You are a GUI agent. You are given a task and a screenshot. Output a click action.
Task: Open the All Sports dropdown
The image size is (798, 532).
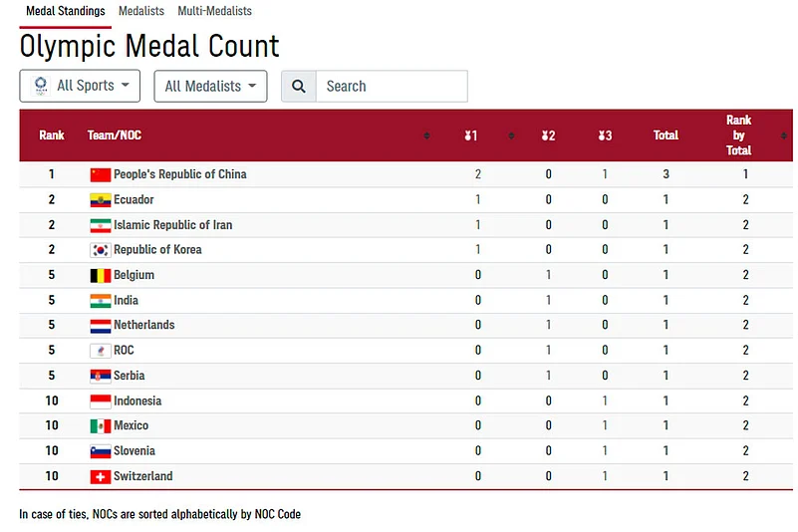click(80, 86)
